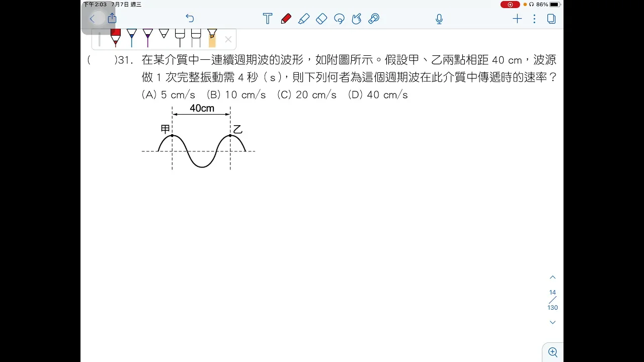The width and height of the screenshot is (644, 362).
Task: Go to the next page chevron
Action: (552, 322)
